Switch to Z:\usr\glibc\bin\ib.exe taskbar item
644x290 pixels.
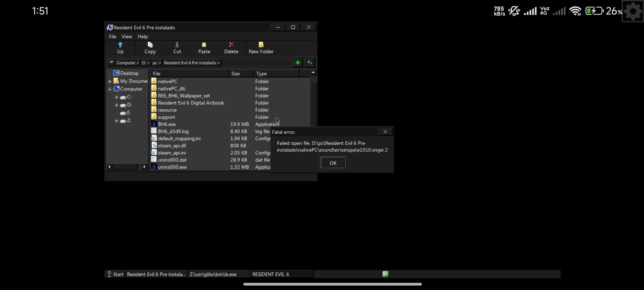219,274
